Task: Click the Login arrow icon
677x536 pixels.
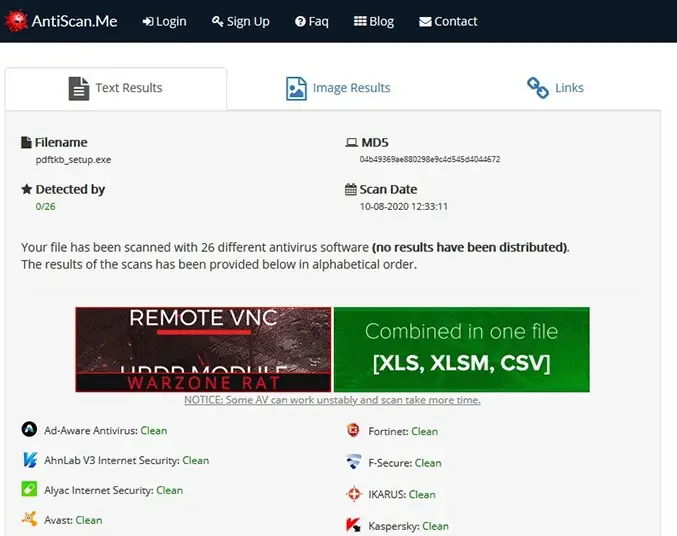Action: (148, 21)
